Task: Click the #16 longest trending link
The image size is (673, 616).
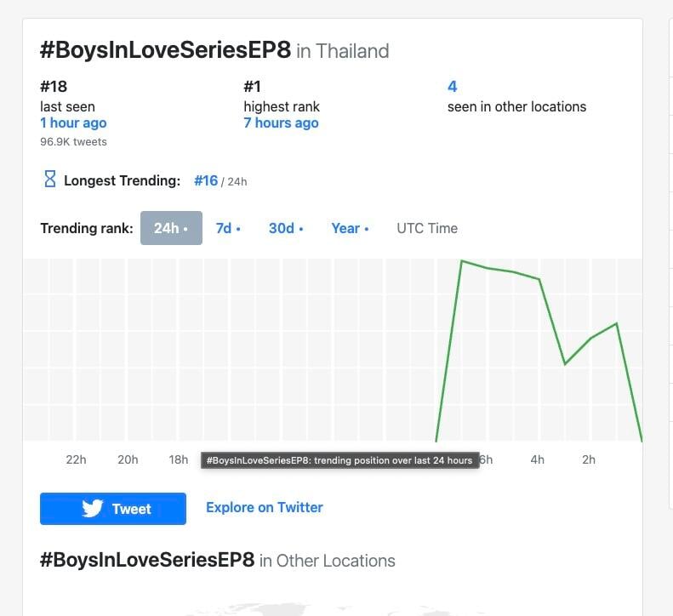Action: [x=206, y=180]
